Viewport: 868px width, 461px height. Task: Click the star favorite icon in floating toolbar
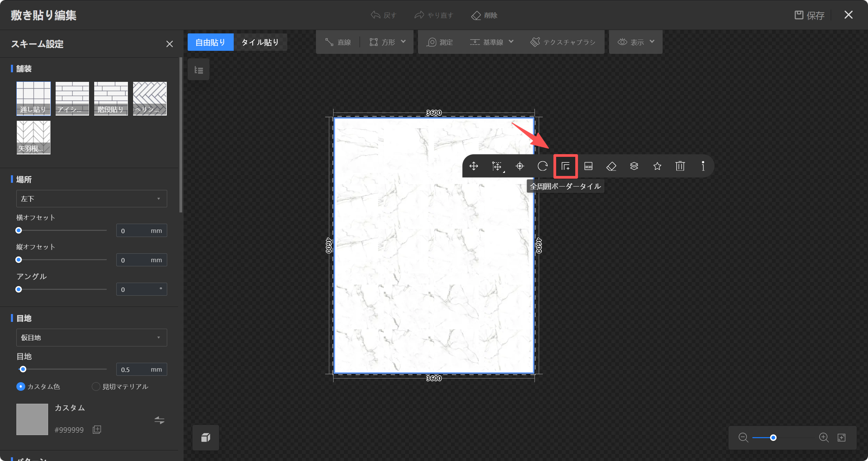point(657,166)
